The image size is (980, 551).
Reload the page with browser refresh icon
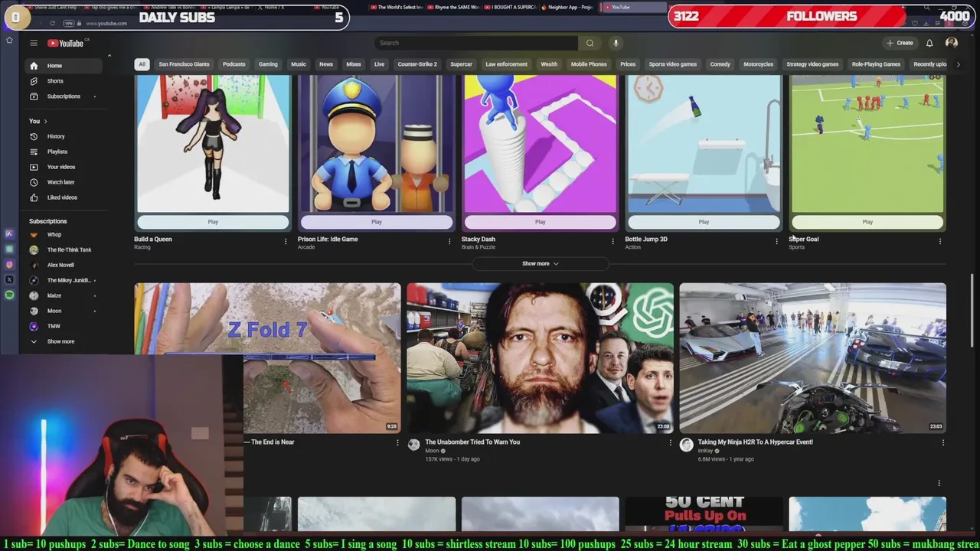(52, 23)
